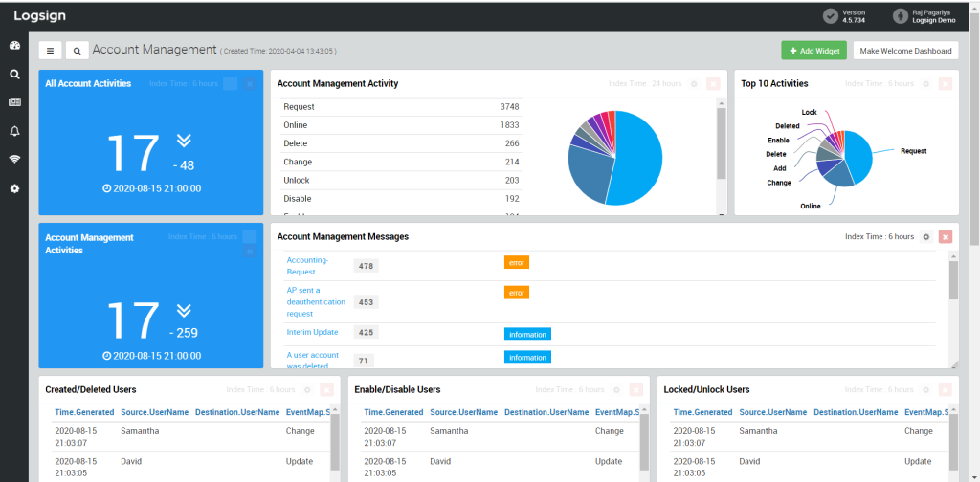Open search from the left sidebar
The image size is (980, 482).
tap(14, 74)
